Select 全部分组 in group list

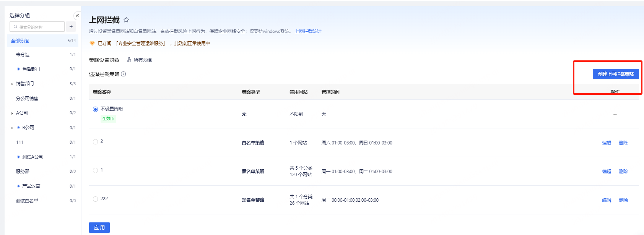(x=20, y=41)
